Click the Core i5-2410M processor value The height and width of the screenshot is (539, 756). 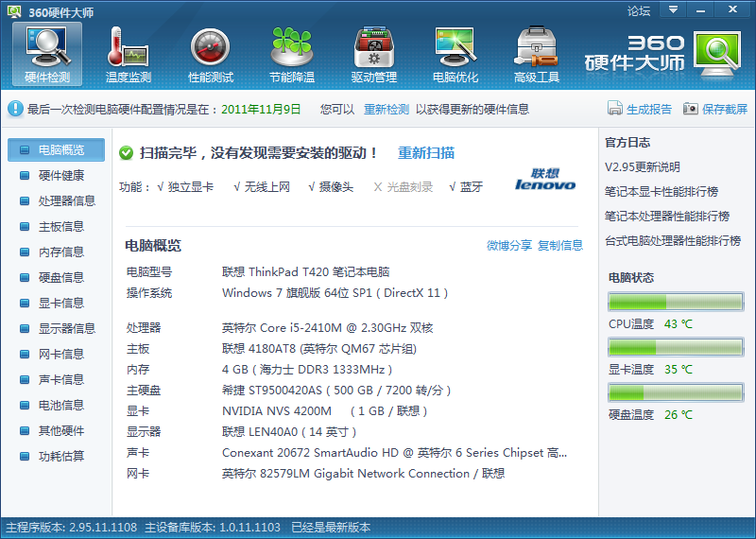(x=327, y=328)
